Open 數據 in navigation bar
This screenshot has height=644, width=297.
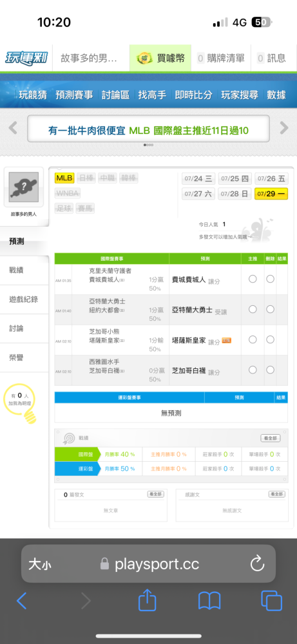[x=276, y=95]
